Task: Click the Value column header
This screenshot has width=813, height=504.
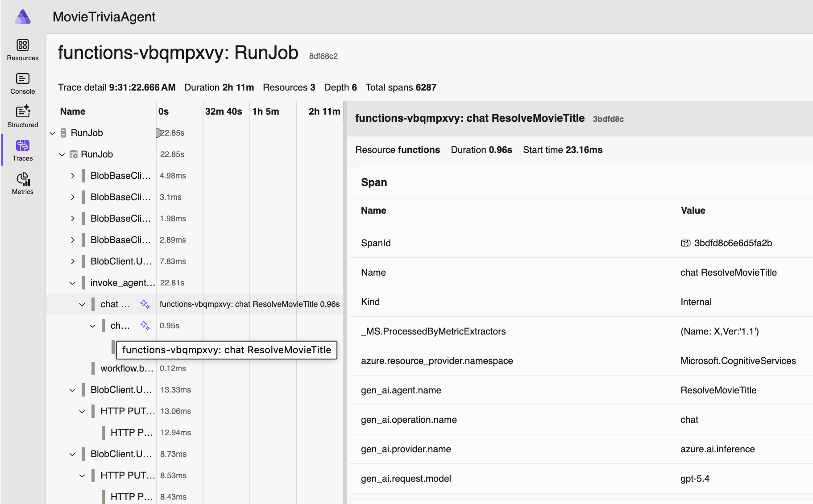Action: tap(693, 211)
